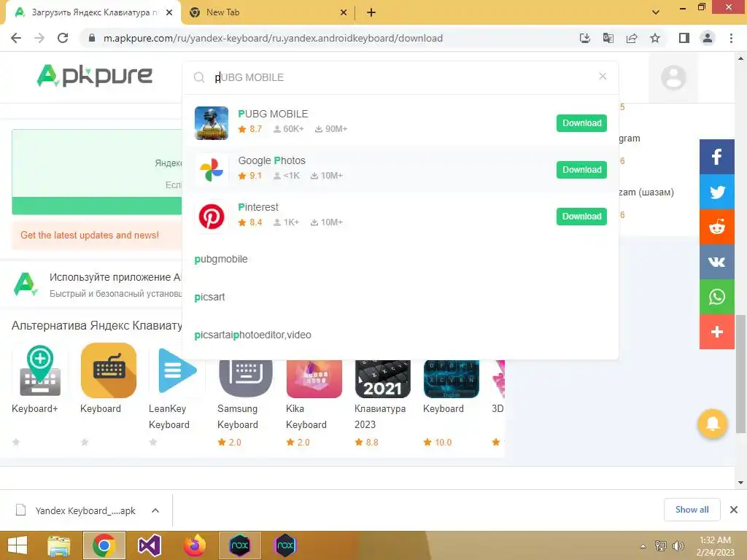Switch to Яндекс Клавиатура tab
The image size is (747, 560).
93,12
